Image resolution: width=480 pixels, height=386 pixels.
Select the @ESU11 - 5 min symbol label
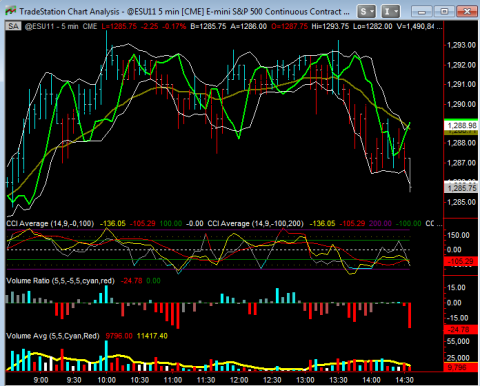(51, 26)
